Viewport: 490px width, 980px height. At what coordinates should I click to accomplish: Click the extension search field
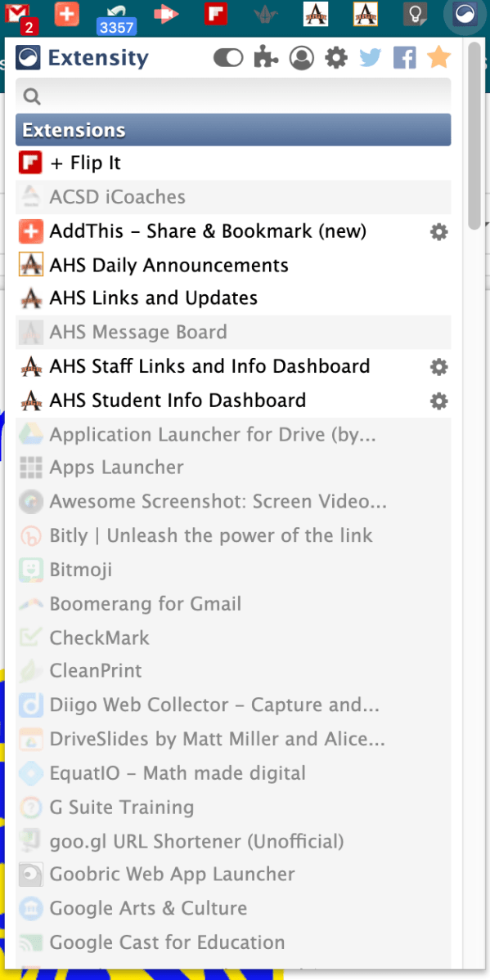tap(233, 96)
